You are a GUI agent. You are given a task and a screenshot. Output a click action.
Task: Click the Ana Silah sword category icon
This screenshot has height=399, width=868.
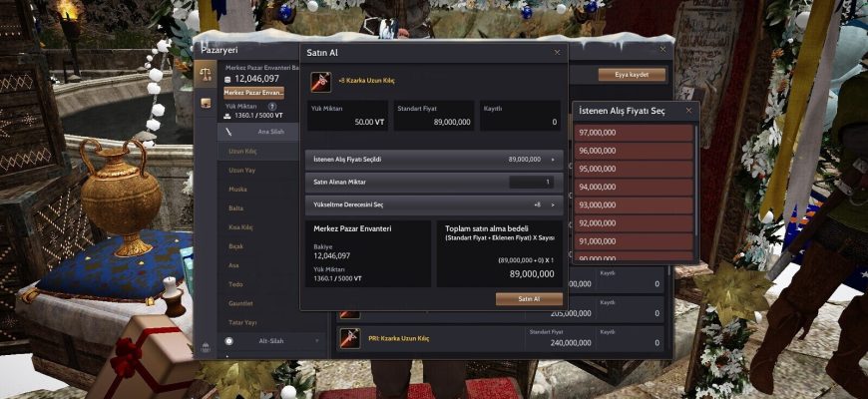228,132
